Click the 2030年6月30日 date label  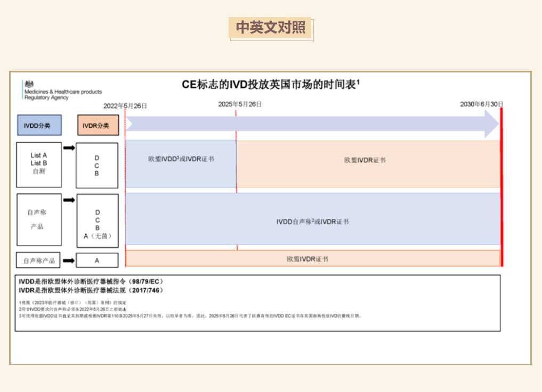point(481,104)
